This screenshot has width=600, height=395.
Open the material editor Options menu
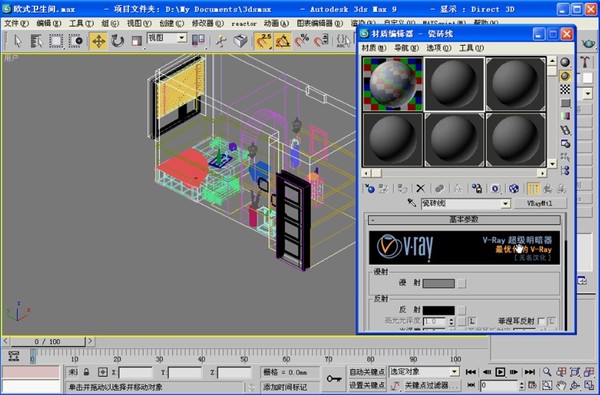coord(439,48)
